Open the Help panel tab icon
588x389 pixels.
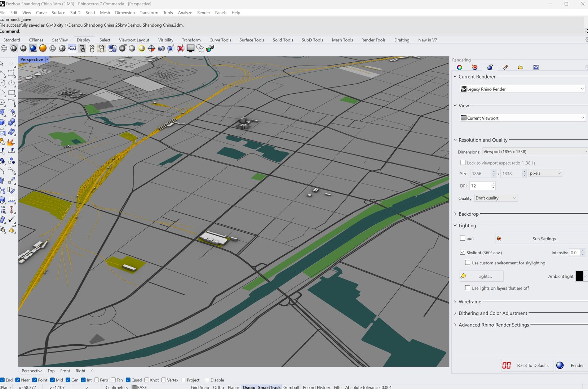point(536,67)
